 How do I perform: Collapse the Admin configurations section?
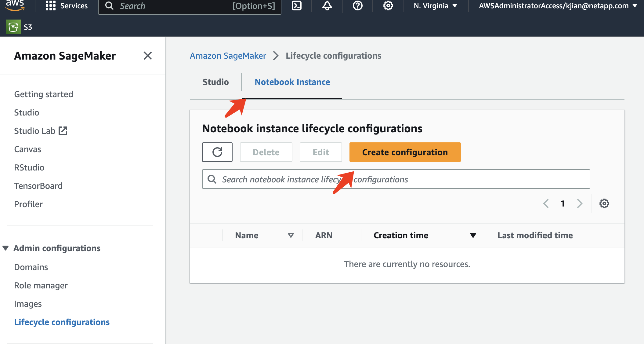click(6, 248)
